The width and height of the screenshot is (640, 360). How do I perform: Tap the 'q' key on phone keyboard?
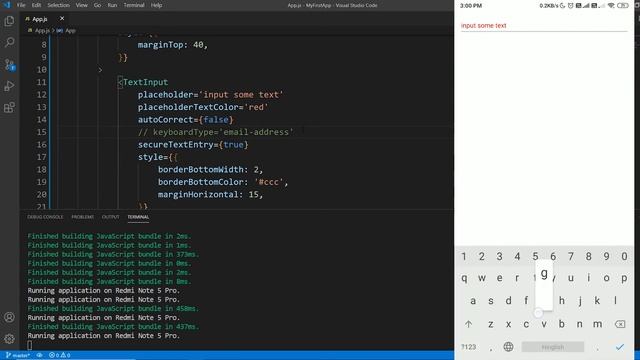[464, 278]
